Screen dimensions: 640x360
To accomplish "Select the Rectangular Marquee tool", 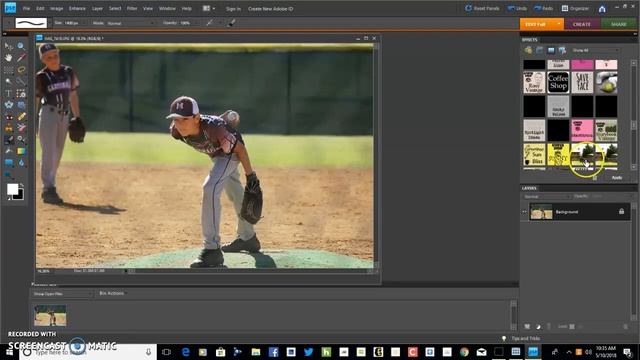I will (x=8, y=70).
